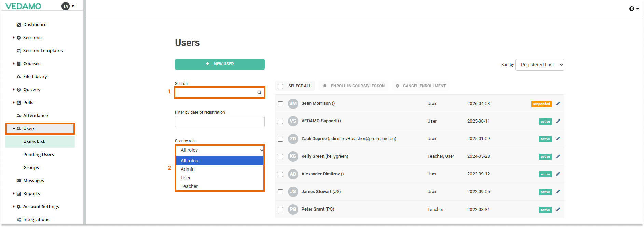Screen dimensions: 644x227
Task: Expand the Quizzes menu arrow
Action: click(14, 90)
